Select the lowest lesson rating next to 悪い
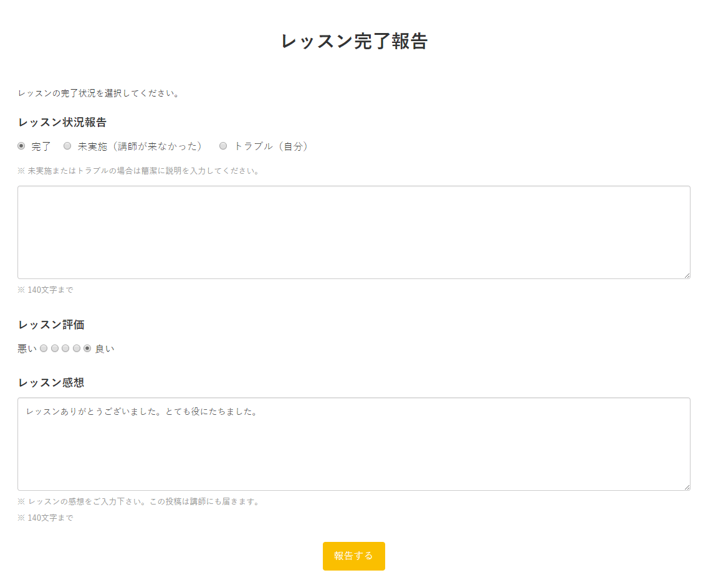This screenshot has height=588, width=708. [43, 348]
